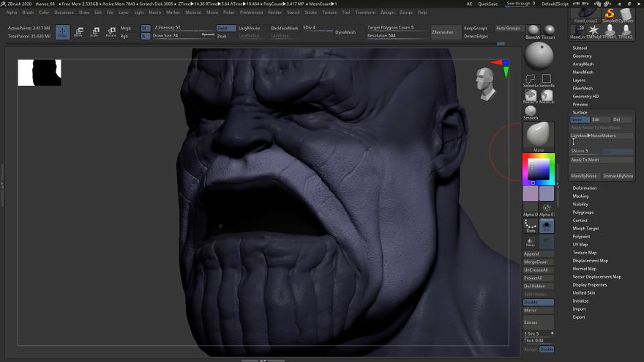The height and width of the screenshot is (362, 644).
Task: Click the Dynamic perspective icon button
Action: (x=547, y=226)
